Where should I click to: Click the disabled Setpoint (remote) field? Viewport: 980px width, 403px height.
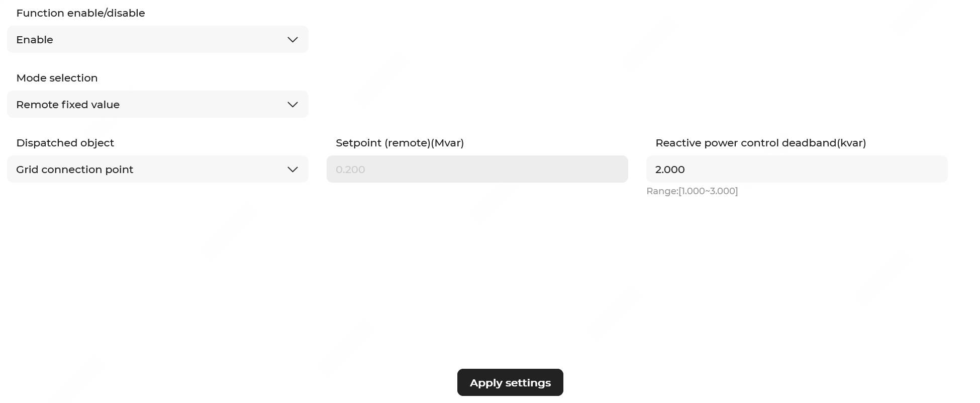tap(477, 170)
